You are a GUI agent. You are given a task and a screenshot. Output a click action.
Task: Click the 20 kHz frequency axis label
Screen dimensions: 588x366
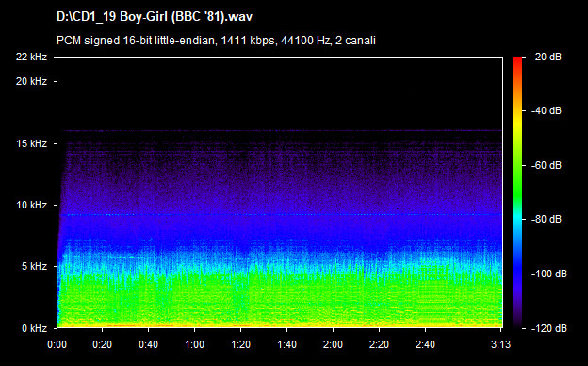31,81
